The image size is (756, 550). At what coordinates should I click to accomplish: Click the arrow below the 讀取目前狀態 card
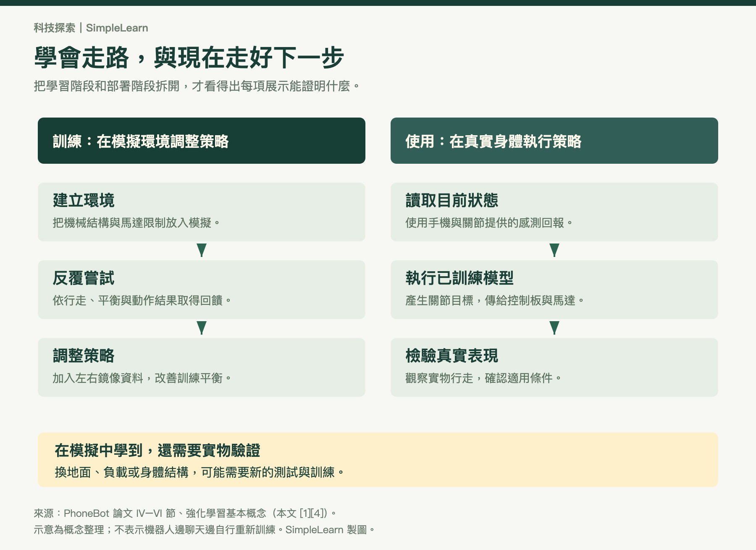coord(554,250)
